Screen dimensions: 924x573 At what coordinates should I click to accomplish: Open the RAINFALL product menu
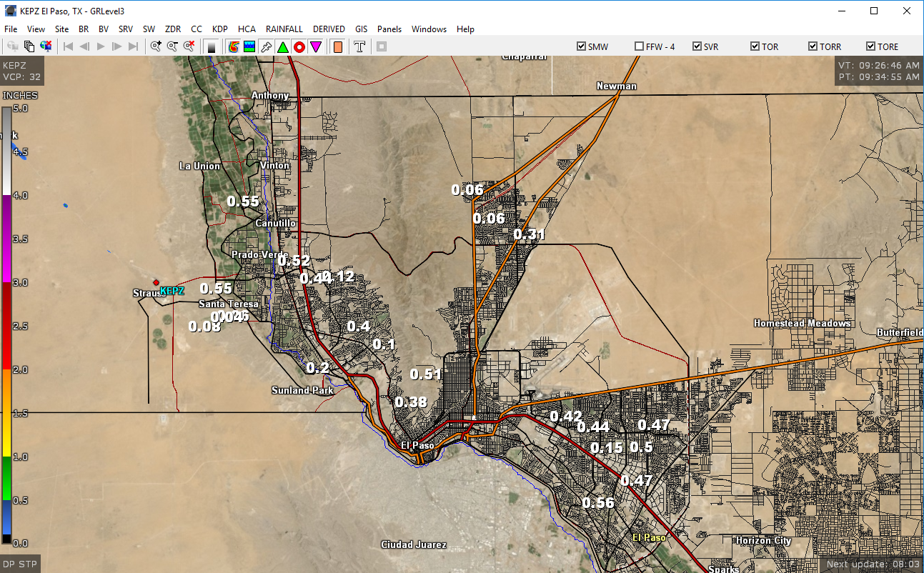[x=284, y=29]
